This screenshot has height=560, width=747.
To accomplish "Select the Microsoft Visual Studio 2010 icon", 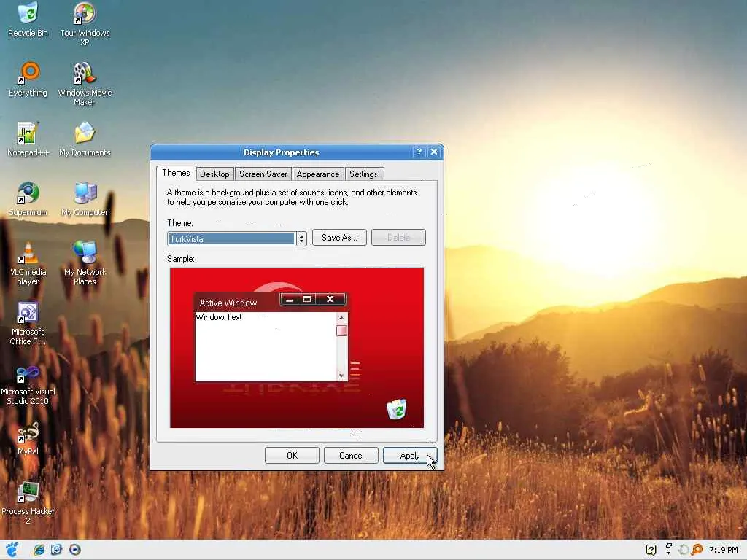I will [x=28, y=384].
